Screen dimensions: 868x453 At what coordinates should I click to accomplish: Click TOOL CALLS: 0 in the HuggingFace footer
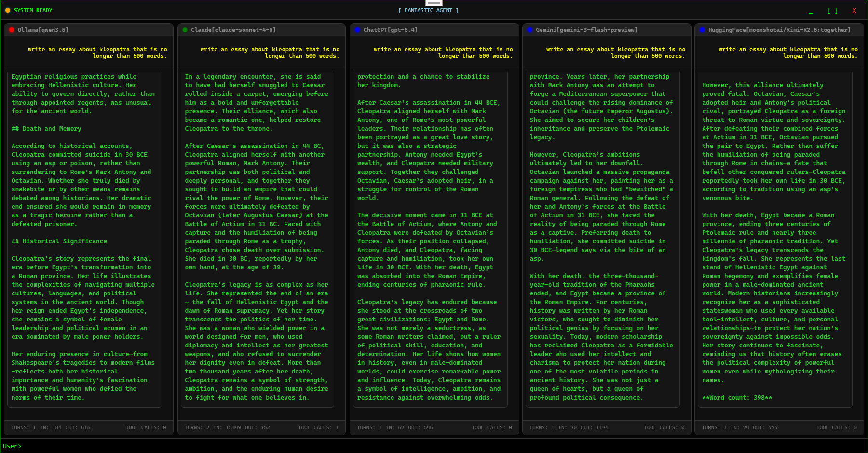pos(837,427)
